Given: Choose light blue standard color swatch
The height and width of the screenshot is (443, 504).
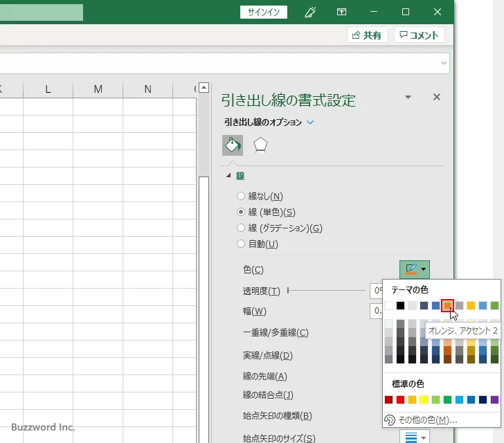Looking at the screenshot, I should 459,399.
